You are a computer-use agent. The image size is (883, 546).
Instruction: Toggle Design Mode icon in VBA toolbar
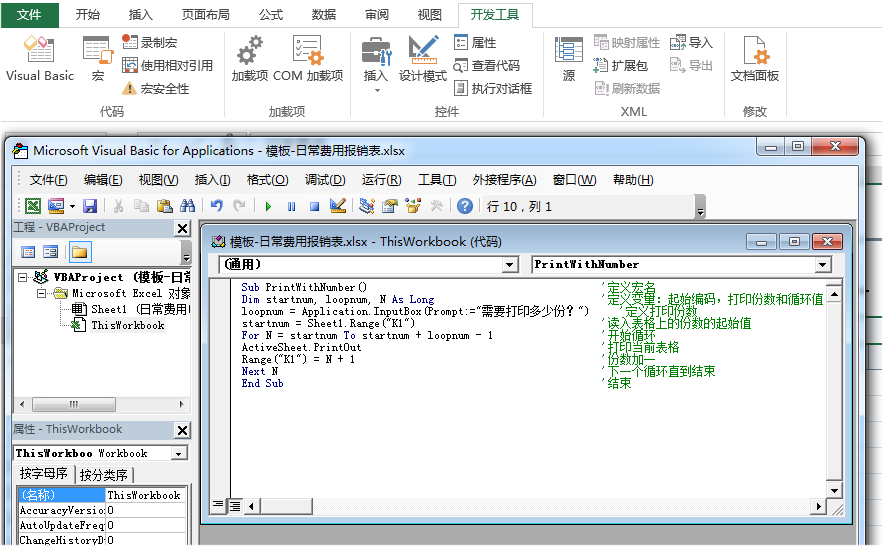(x=338, y=206)
